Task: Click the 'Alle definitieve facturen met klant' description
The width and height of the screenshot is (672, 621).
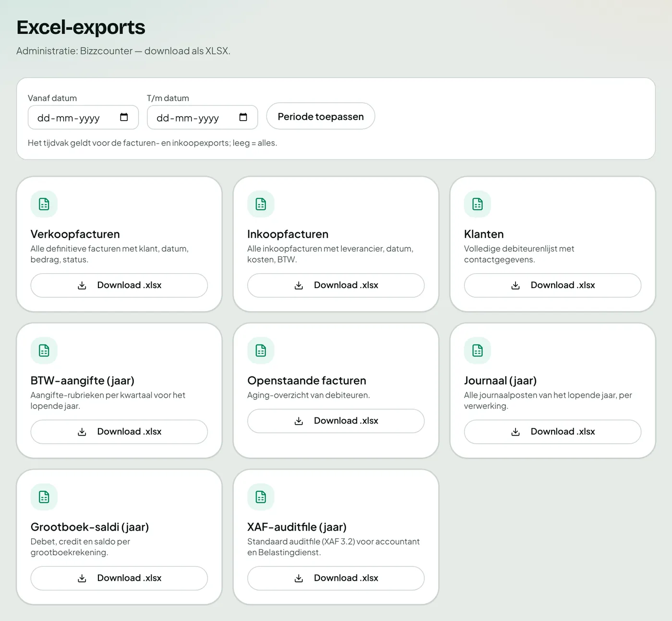Action: click(x=109, y=254)
